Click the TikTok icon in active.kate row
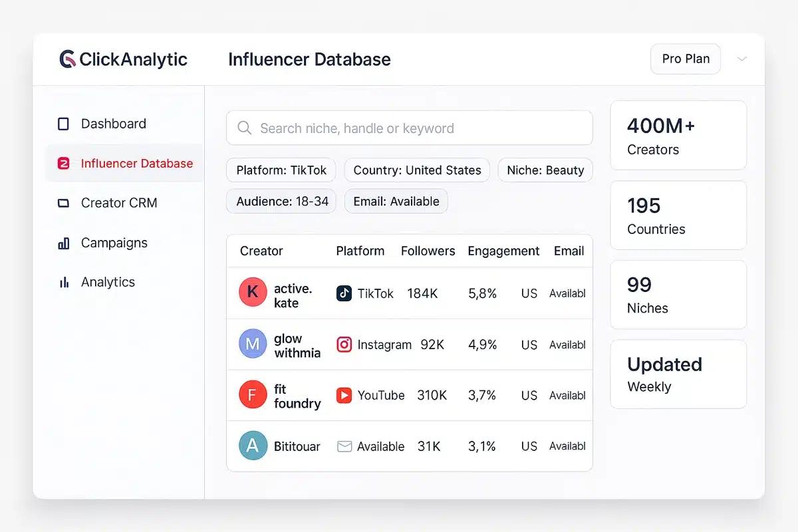The width and height of the screenshot is (798, 532). click(x=344, y=293)
